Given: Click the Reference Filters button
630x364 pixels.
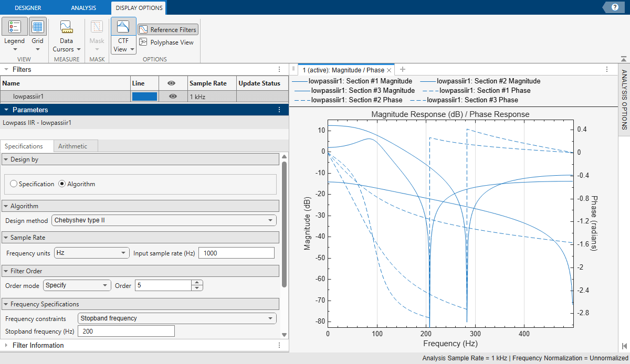Looking at the screenshot, I should tap(168, 29).
